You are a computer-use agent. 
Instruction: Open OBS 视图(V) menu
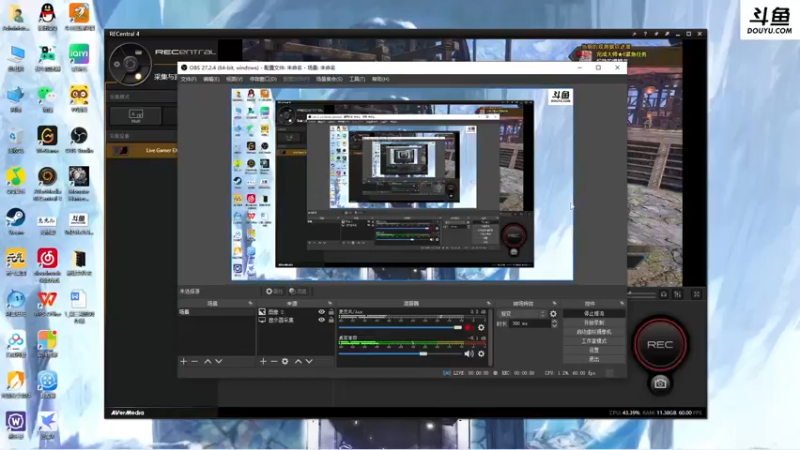[234, 79]
